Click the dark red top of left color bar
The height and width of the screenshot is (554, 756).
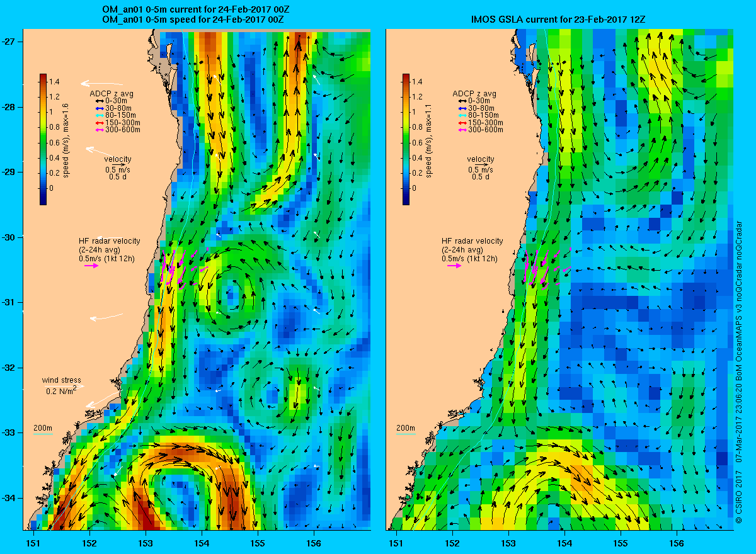(x=43, y=77)
